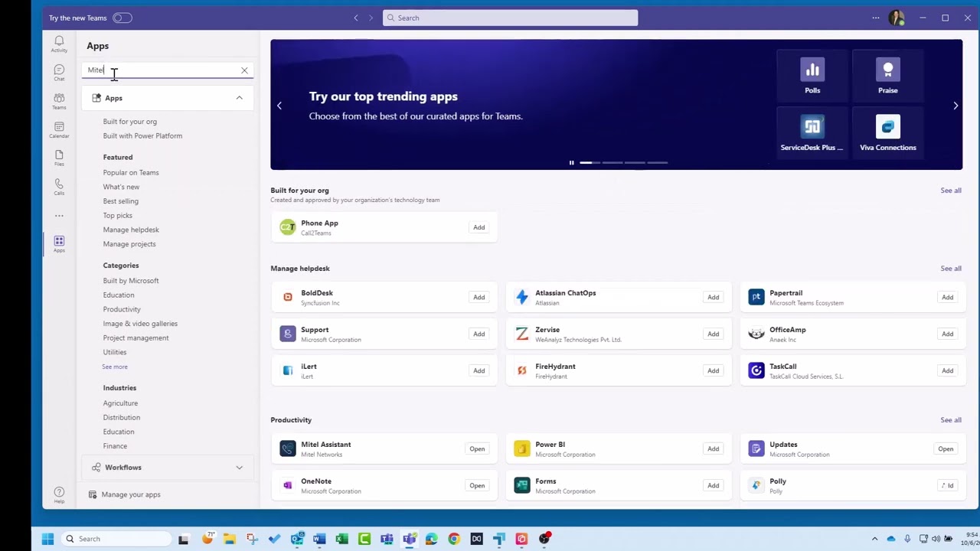Open the ServiceDesk Plus tile in banner
The width and height of the screenshot is (980, 551).
[812, 134]
